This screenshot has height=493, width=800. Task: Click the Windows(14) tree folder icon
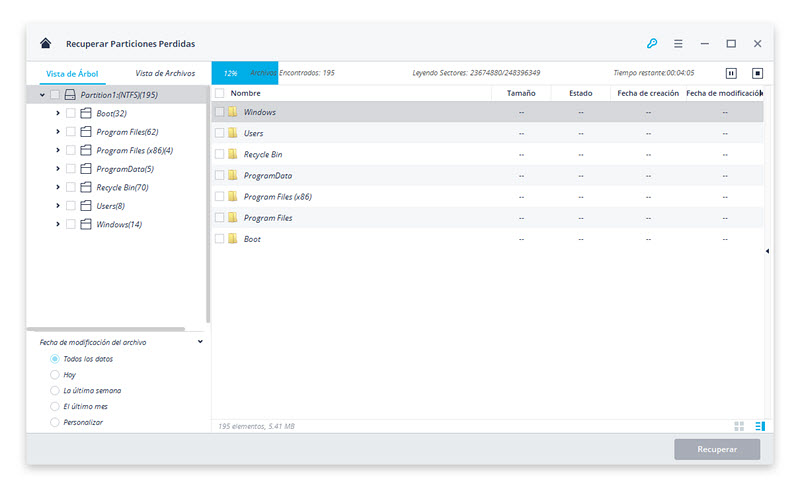[x=86, y=224]
